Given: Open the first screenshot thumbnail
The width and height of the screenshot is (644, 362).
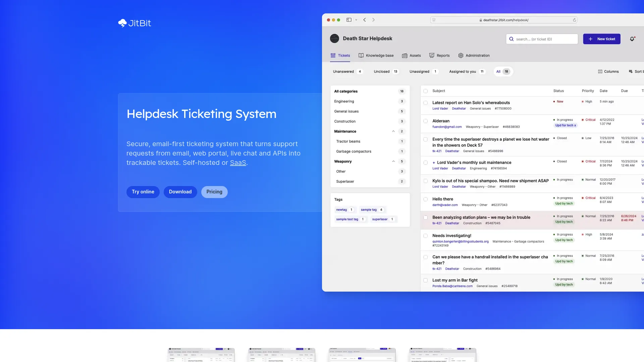Looking at the screenshot, I should pos(201,355).
